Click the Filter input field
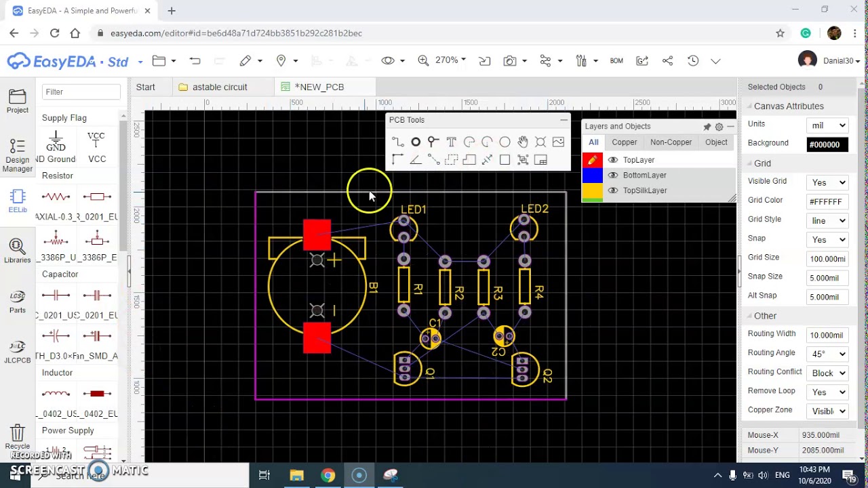The height and width of the screenshot is (488, 868). coord(81,91)
